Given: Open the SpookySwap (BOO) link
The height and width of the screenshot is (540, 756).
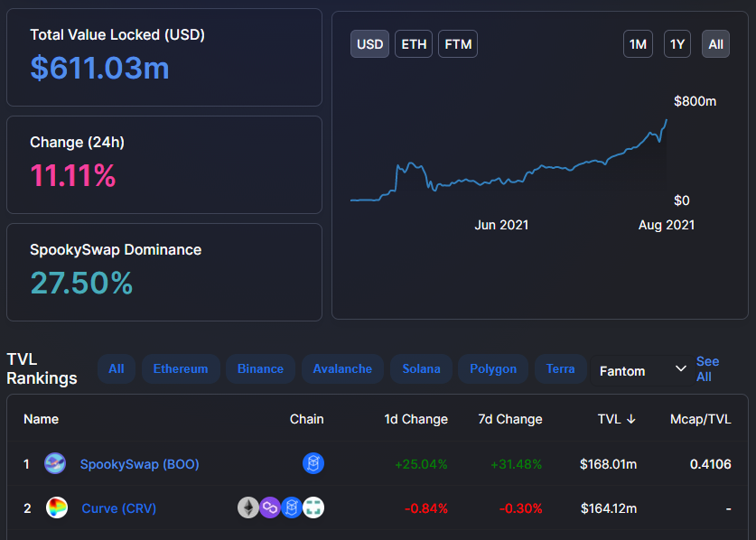Looking at the screenshot, I should click(139, 464).
